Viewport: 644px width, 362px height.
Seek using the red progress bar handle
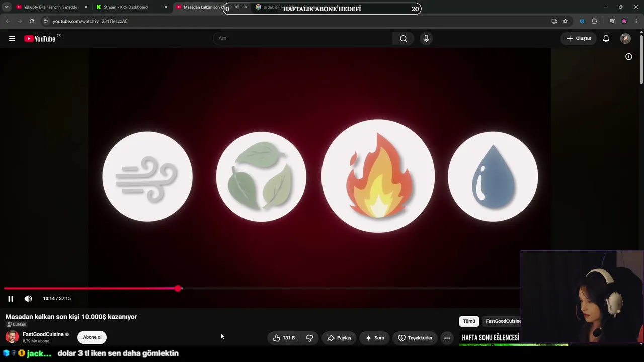point(178,289)
